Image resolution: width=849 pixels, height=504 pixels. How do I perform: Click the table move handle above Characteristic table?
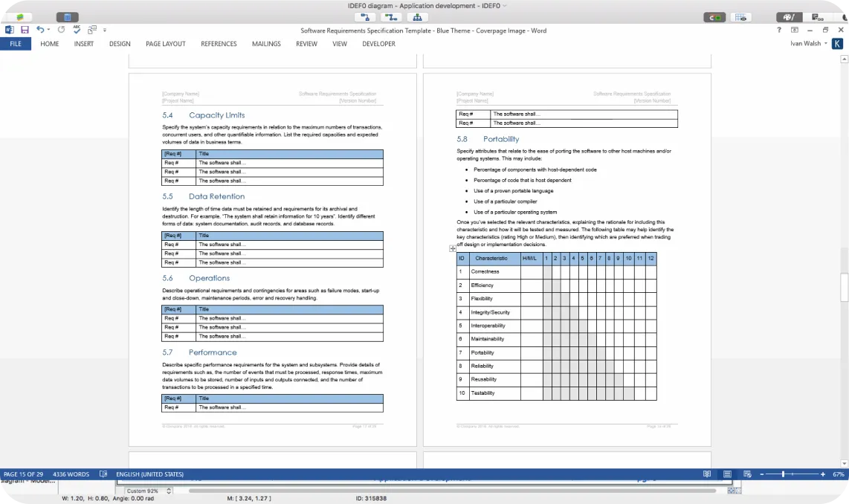(453, 249)
